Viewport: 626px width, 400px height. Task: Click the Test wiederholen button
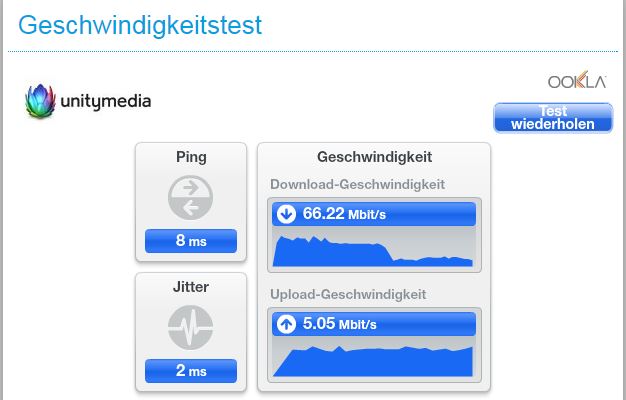point(553,118)
